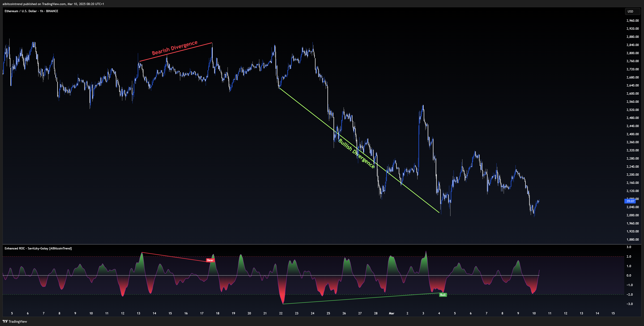Screen dimensions: 644x326
Task: Click the date 22 on time axis
Action: 281,313
